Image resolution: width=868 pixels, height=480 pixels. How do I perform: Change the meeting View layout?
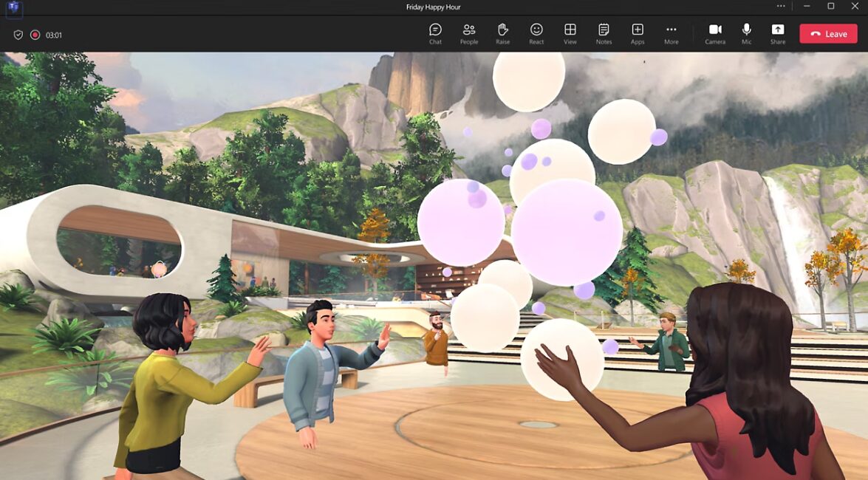point(570,34)
